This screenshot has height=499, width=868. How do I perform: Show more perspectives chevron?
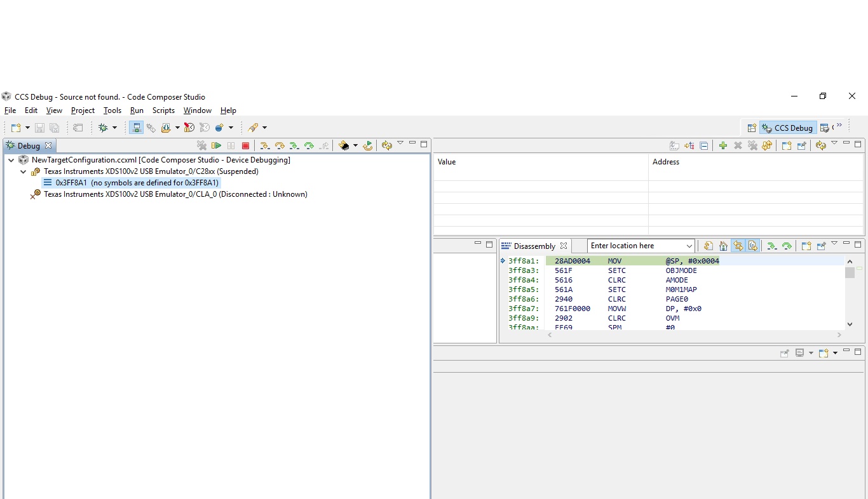click(839, 125)
